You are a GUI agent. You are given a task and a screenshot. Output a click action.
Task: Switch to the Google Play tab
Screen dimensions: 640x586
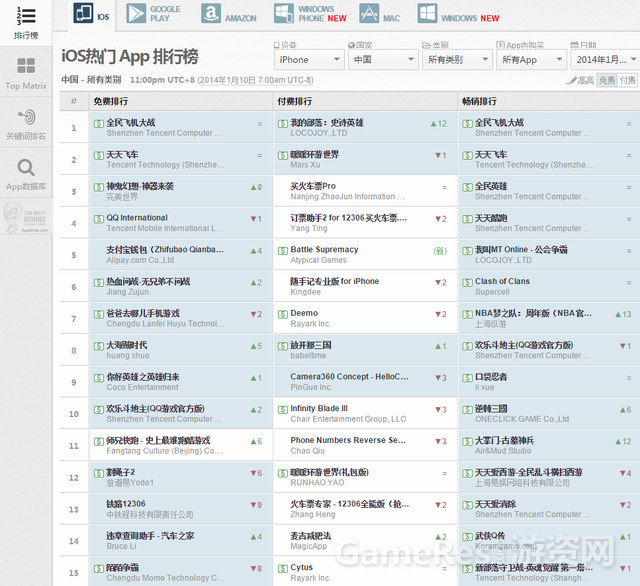(153, 14)
